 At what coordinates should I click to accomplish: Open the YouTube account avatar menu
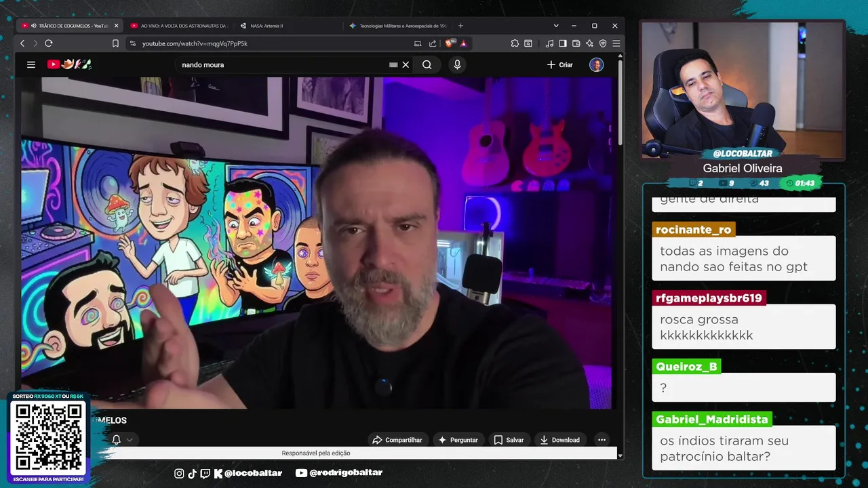597,64
